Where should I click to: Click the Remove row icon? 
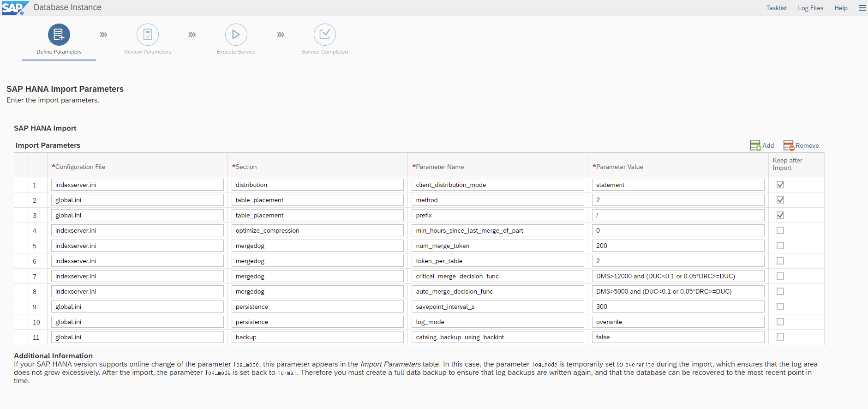(789, 145)
